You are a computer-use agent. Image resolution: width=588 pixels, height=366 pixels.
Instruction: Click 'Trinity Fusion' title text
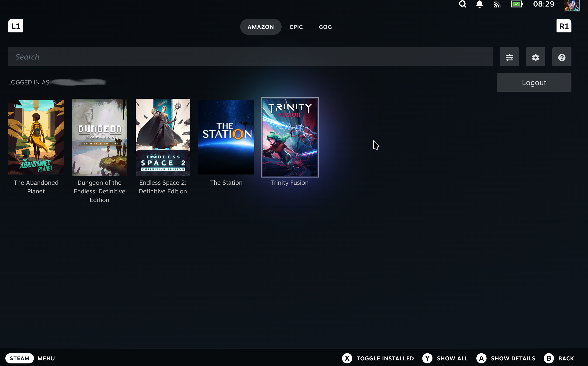[x=290, y=183]
